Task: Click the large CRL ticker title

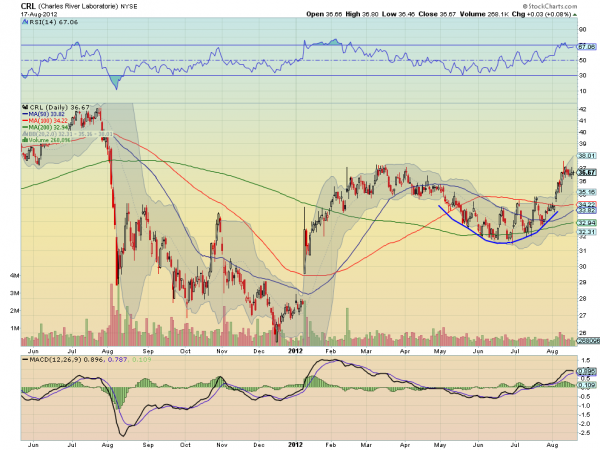Action: coord(28,7)
